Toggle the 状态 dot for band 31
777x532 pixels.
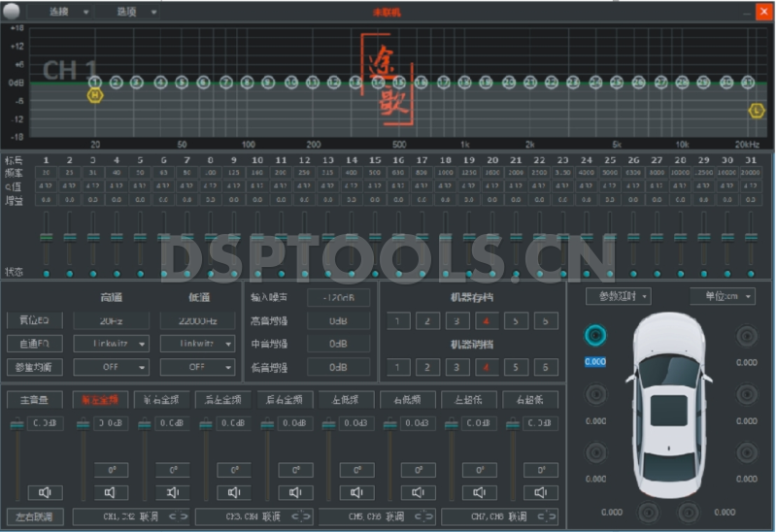pyautogui.click(x=751, y=274)
